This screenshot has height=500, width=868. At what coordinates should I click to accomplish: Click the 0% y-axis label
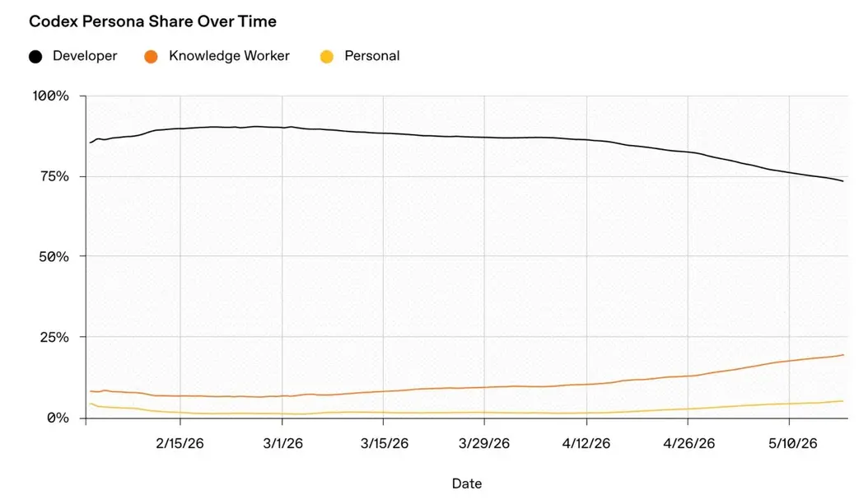click(x=58, y=418)
